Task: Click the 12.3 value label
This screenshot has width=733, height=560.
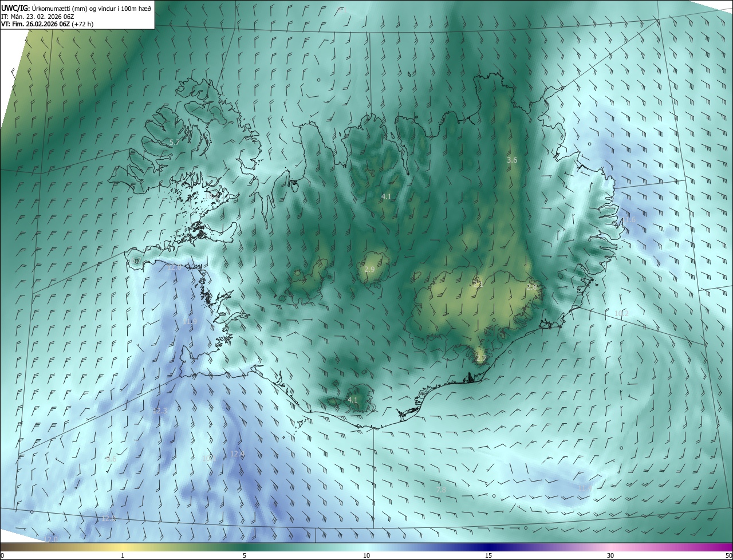Action: click(x=159, y=411)
